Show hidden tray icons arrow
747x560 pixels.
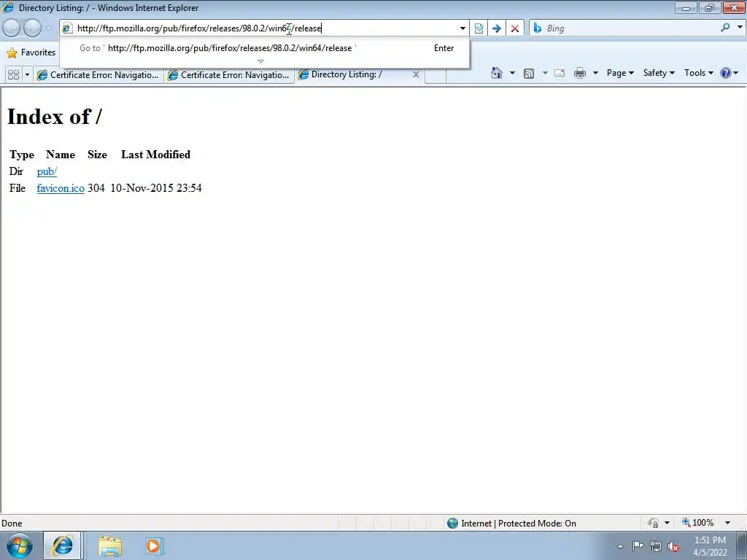[x=620, y=546]
